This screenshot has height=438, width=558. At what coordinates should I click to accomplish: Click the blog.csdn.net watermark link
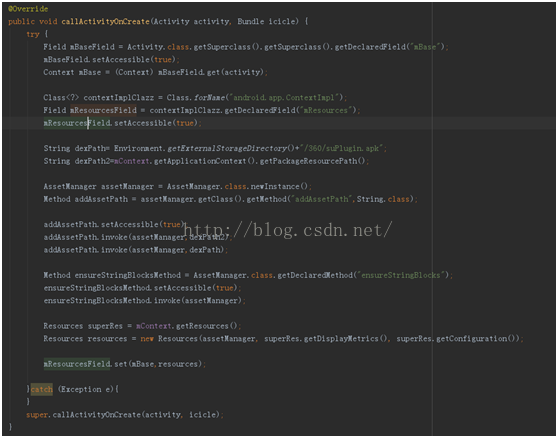(x=288, y=230)
